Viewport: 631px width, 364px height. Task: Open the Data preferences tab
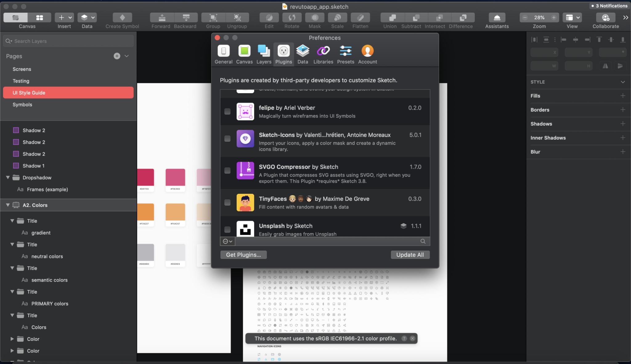point(303,54)
